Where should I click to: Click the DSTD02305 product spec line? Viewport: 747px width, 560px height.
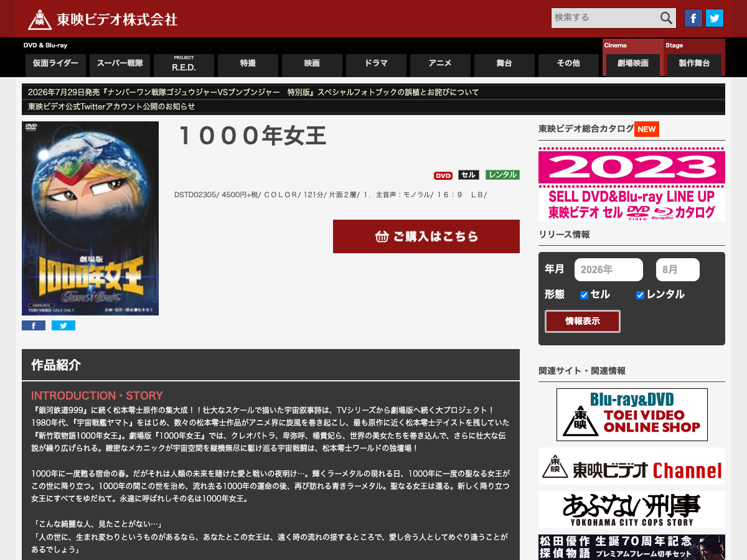(331, 195)
